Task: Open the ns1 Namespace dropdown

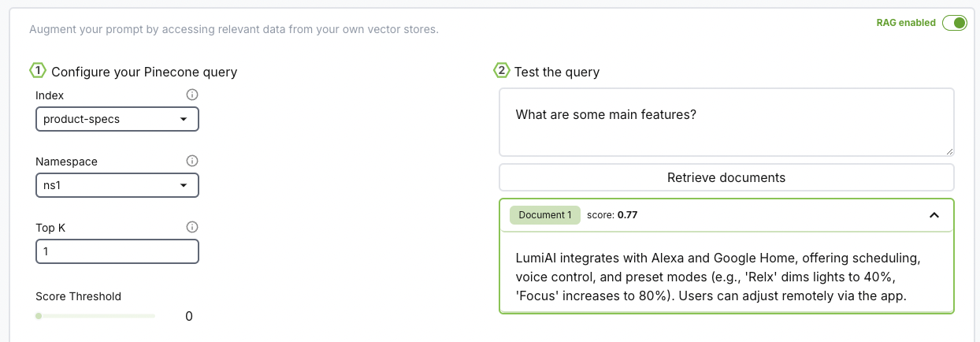Action: 117,185
